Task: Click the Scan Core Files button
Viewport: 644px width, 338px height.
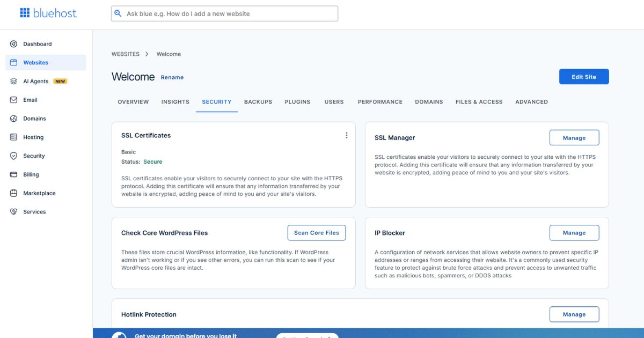Action: click(x=317, y=233)
